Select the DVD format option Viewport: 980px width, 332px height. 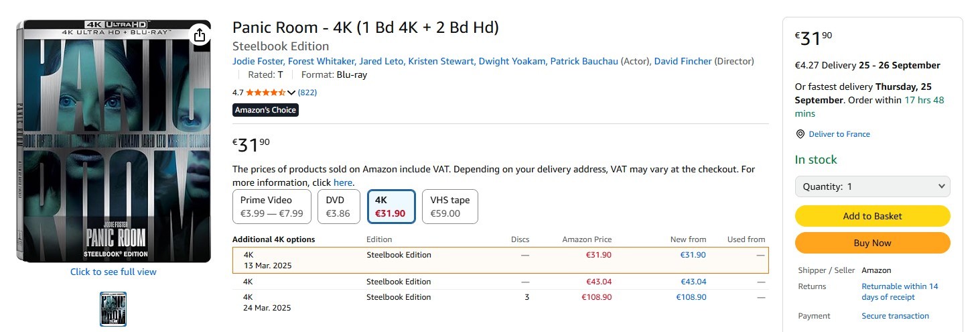338,207
